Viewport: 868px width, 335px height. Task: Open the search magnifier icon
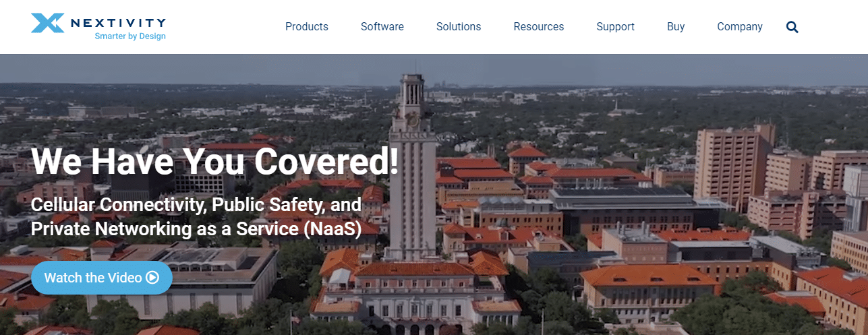point(792,27)
